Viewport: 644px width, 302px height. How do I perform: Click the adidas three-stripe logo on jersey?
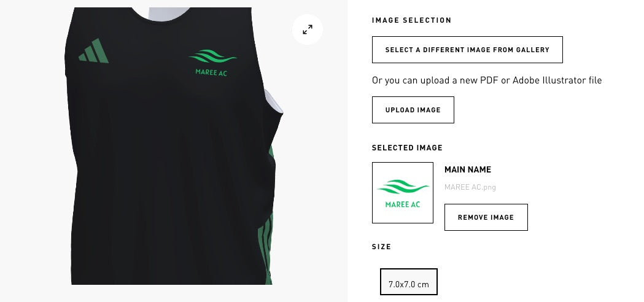pos(94,51)
